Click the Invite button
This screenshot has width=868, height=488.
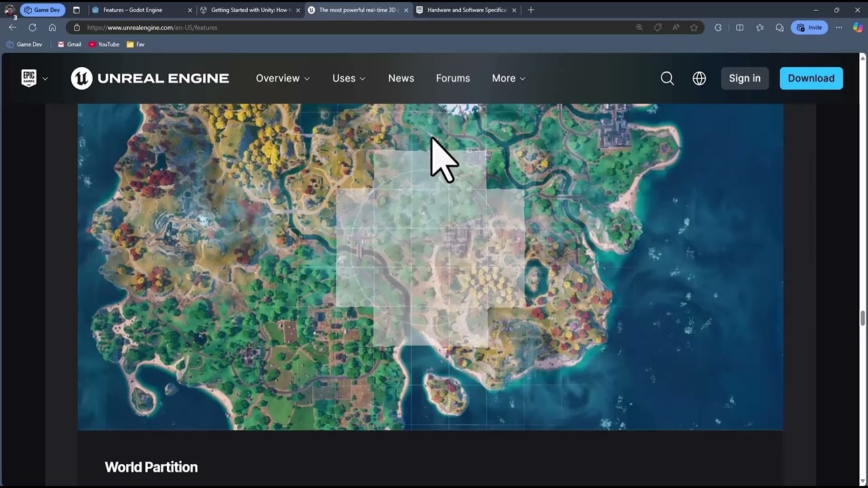[809, 28]
